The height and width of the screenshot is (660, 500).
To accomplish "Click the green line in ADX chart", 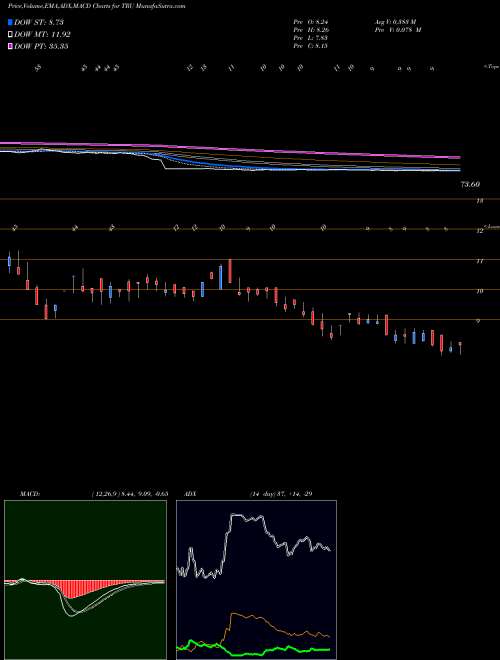I will (x=253, y=650).
